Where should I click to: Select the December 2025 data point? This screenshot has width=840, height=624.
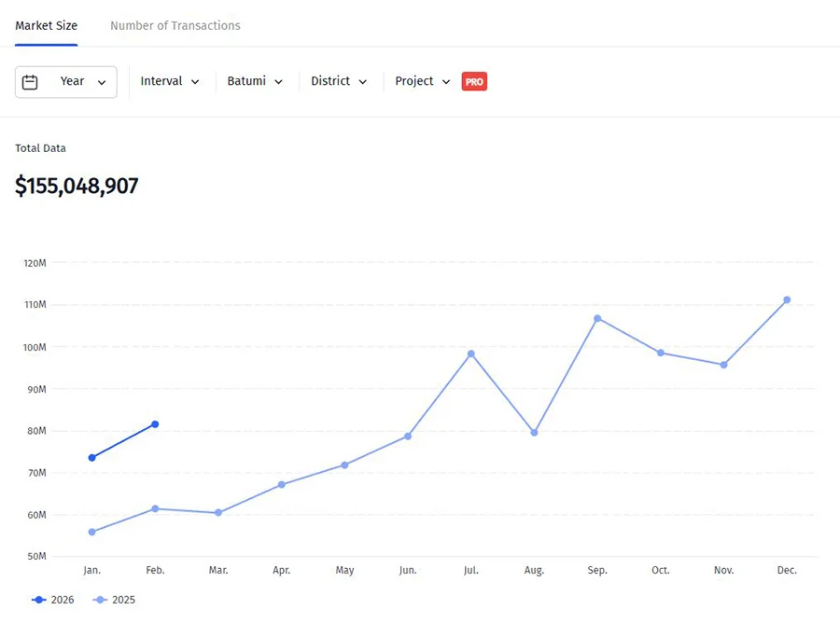point(787,300)
